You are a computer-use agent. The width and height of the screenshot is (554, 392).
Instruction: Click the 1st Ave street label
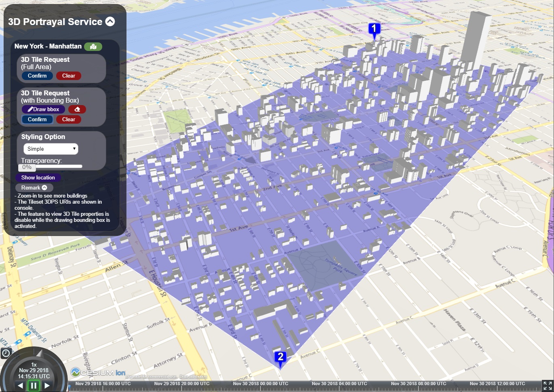239,229
